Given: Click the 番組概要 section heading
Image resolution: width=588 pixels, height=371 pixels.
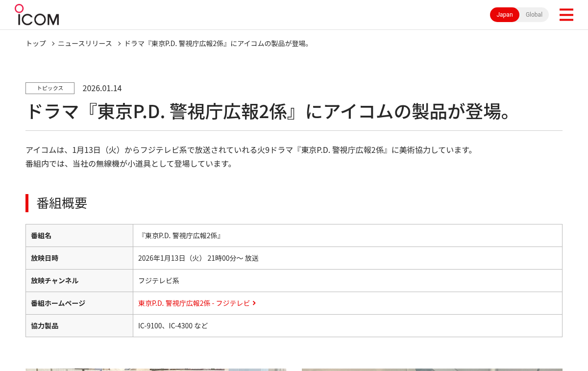Looking at the screenshot, I should 62,203.
